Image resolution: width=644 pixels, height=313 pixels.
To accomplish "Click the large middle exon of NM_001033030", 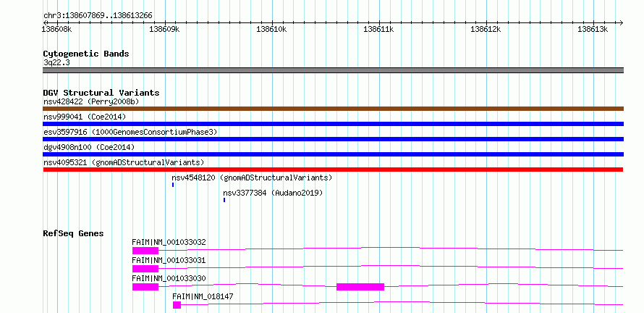I will pyautogui.click(x=360, y=287).
